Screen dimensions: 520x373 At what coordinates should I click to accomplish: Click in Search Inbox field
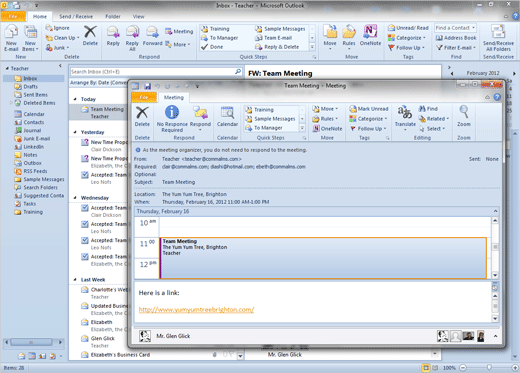(152, 72)
